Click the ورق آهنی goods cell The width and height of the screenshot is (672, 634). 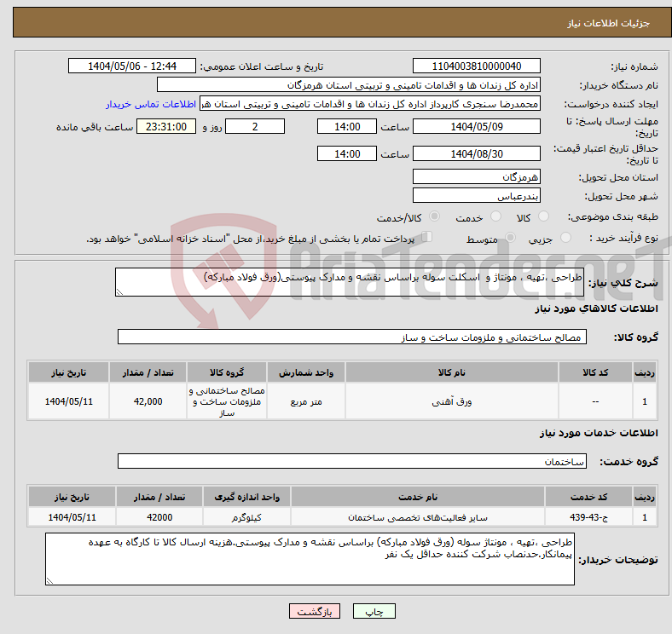(452, 401)
